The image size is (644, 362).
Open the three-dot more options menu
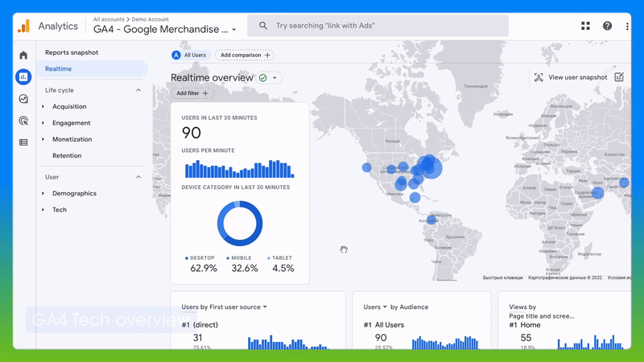(627, 27)
